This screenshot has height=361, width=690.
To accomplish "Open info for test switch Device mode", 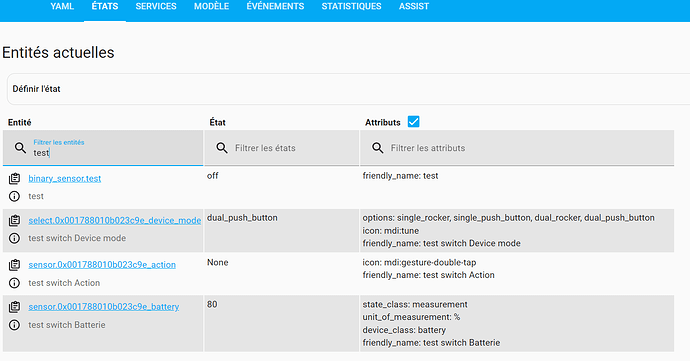I will click(15, 238).
